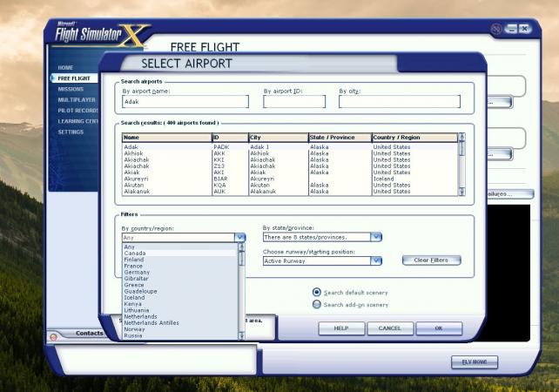
Task: Choose Kenya in country list
Action: tap(180, 304)
